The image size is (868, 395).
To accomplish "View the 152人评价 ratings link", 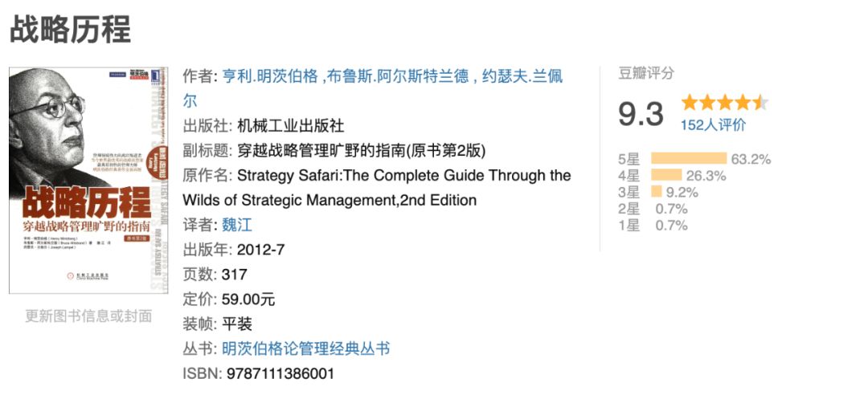I will [x=713, y=124].
